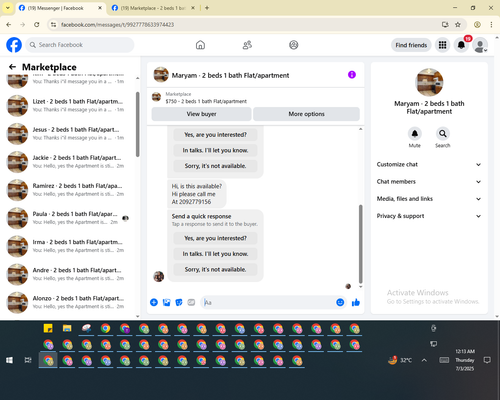
Task: Send a thumbs up like
Action: click(x=356, y=302)
